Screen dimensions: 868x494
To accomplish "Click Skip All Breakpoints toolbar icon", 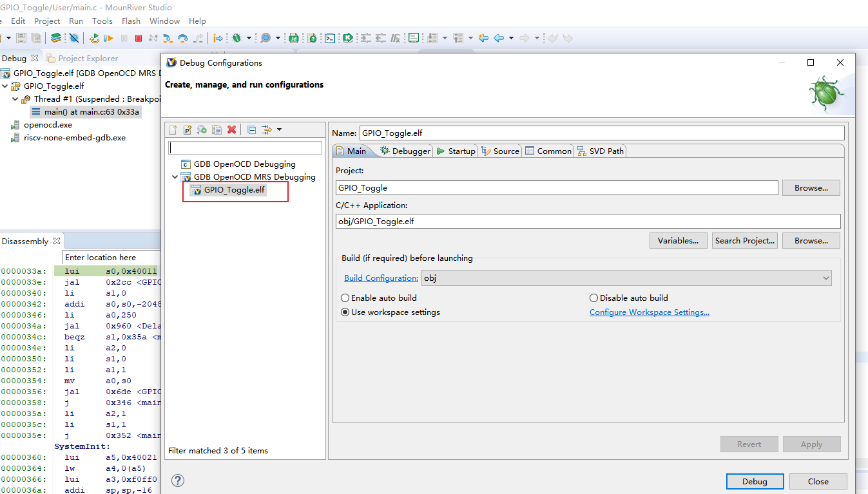I will [x=74, y=38].
